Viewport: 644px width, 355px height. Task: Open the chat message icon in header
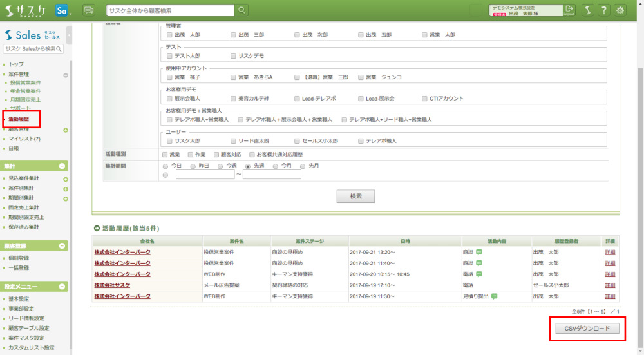pos(89,10)
